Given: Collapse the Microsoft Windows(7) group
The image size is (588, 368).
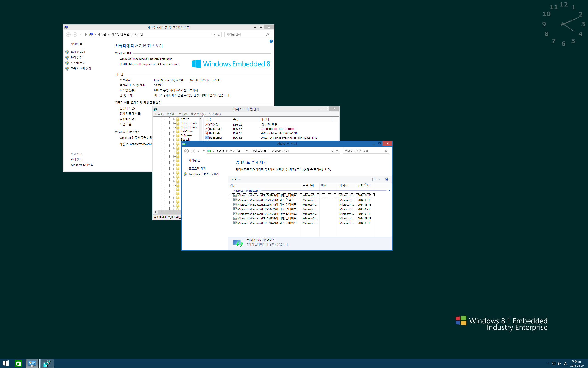Looking at the screenshot, I should [x=389, y=191].
